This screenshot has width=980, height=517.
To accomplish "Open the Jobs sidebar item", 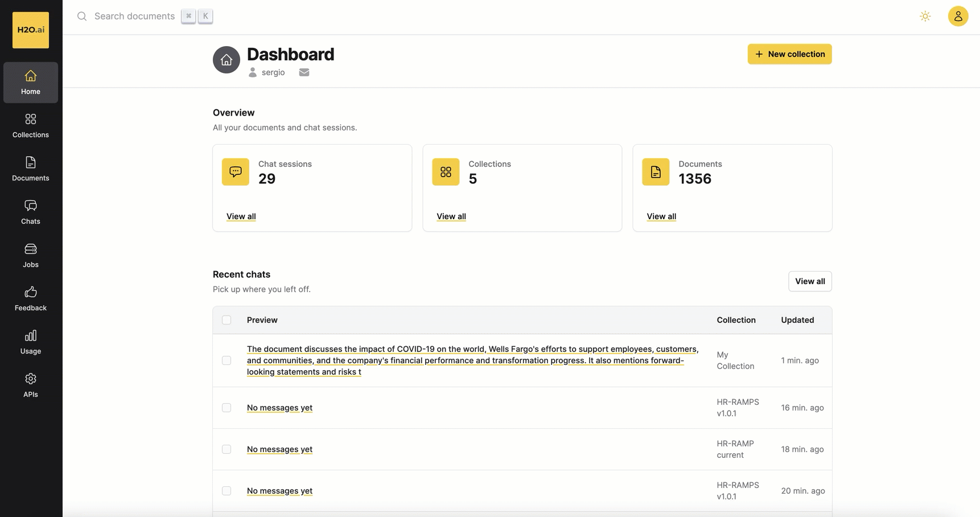I will pyautogui.click(x=31, y=256).
